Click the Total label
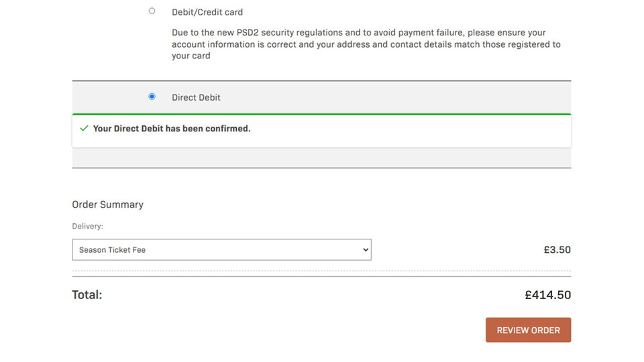 pyautogui.click(x=87, y=294)
